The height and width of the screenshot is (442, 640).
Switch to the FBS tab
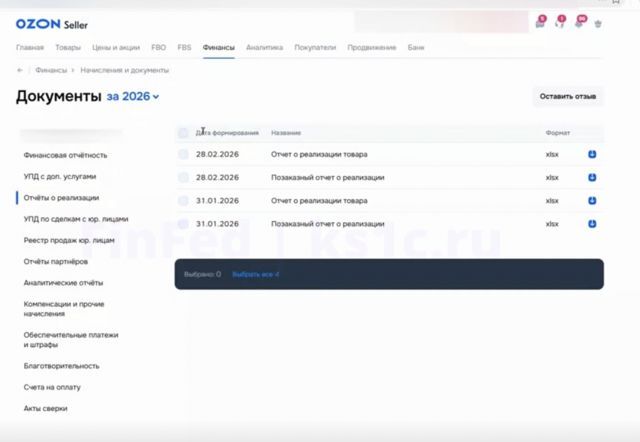point(184,47)
